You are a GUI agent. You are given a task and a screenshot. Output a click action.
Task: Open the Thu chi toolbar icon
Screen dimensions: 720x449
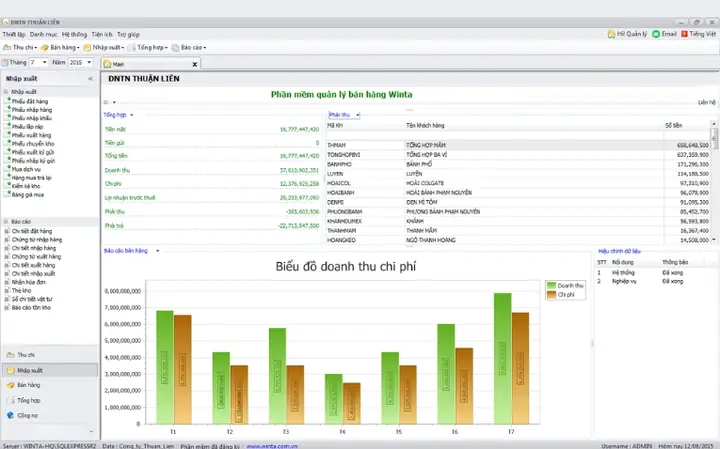click(7, 47)
